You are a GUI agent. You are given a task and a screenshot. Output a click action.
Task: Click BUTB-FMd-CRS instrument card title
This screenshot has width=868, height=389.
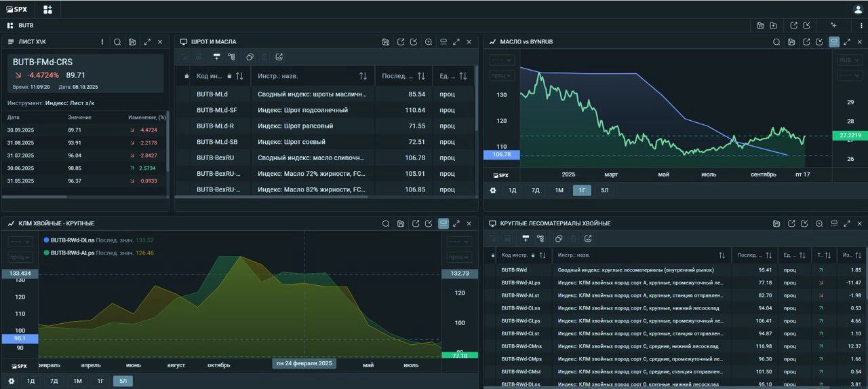point(43,62)
